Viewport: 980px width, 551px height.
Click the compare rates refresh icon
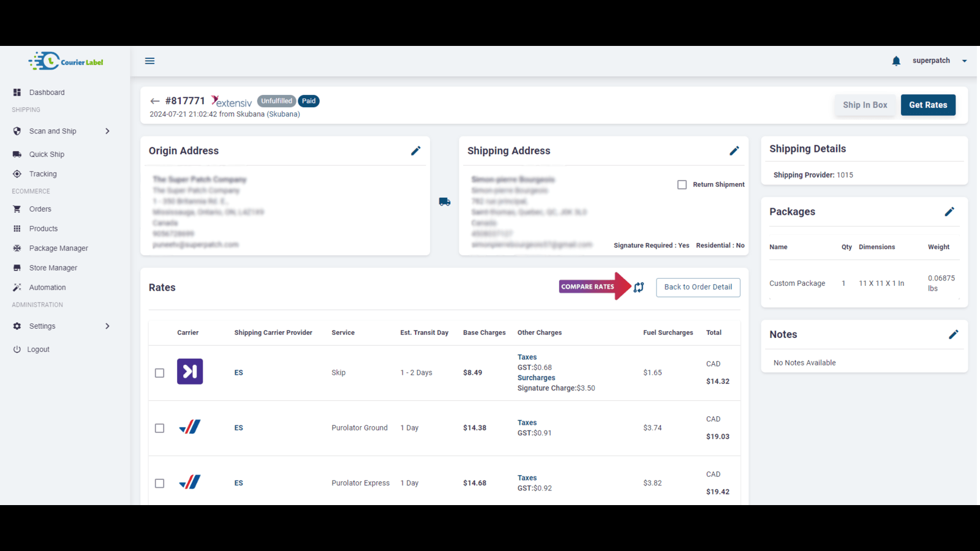[639, 287]
